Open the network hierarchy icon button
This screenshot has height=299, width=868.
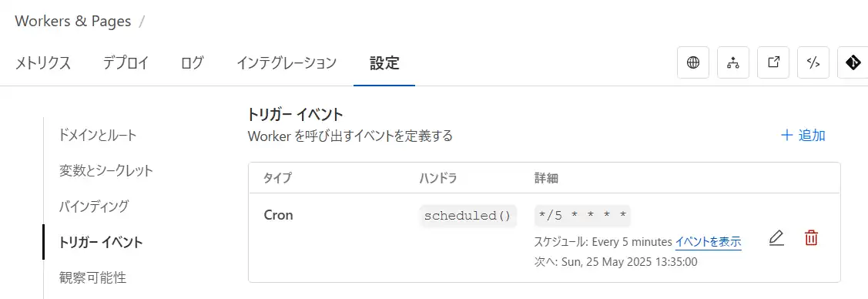[x=733, y=62]
